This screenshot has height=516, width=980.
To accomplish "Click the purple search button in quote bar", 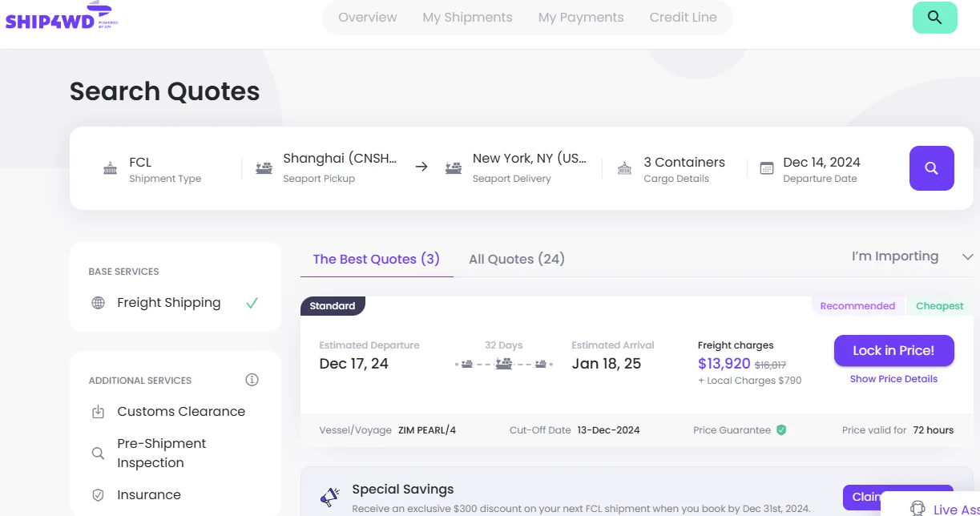I will tap(931, 168).
